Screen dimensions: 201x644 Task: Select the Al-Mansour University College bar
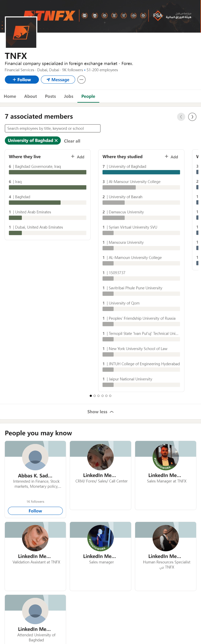click(141, 187)
